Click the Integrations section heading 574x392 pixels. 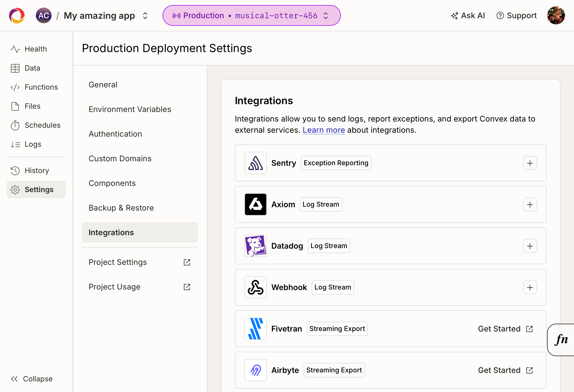click(x=264, y=101)
